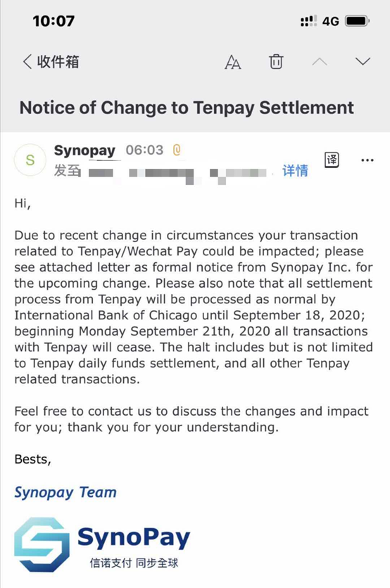The width and height of the screenshot is (390, 588).
Task: Tap the 4G signal indicator
Action: tap(331, 21)
